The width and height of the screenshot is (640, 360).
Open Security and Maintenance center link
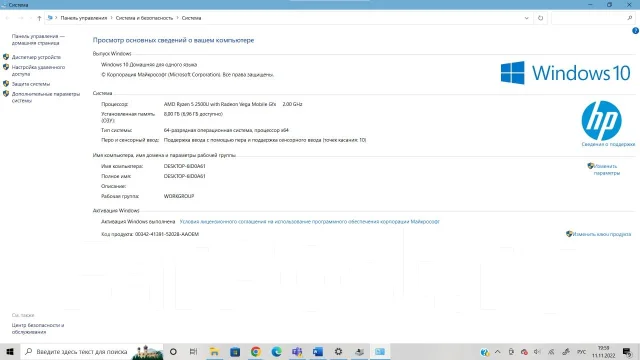tap(38, 329)
